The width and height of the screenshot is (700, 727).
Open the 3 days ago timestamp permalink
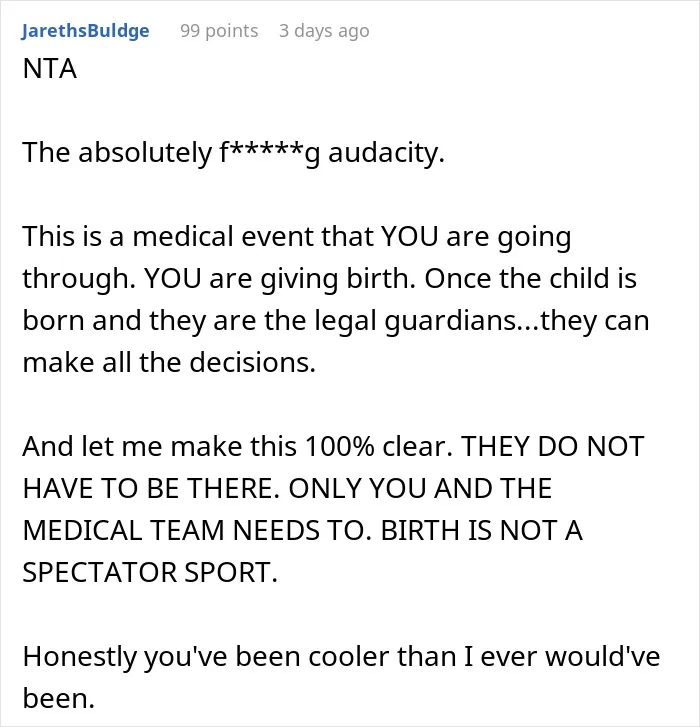tap(324, 31)
